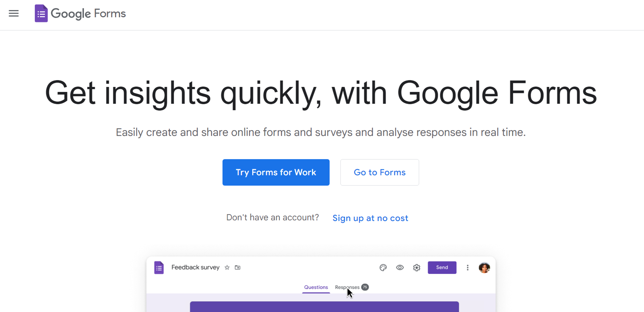Expand the Feedback survey title area

tap(196, 267)
